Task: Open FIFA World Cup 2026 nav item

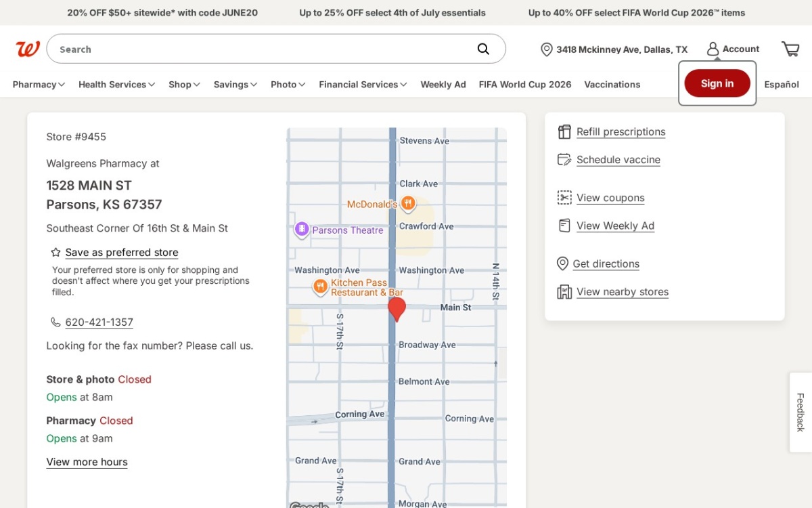Action: click(525, 85)
